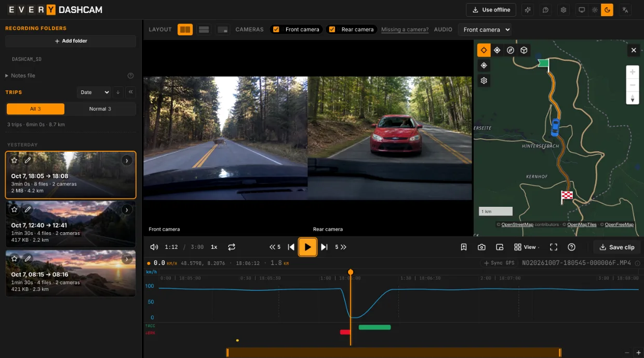Open the OpenFreeMap attribution link
The width and height of the screenshot is (644, 358).
619,224
